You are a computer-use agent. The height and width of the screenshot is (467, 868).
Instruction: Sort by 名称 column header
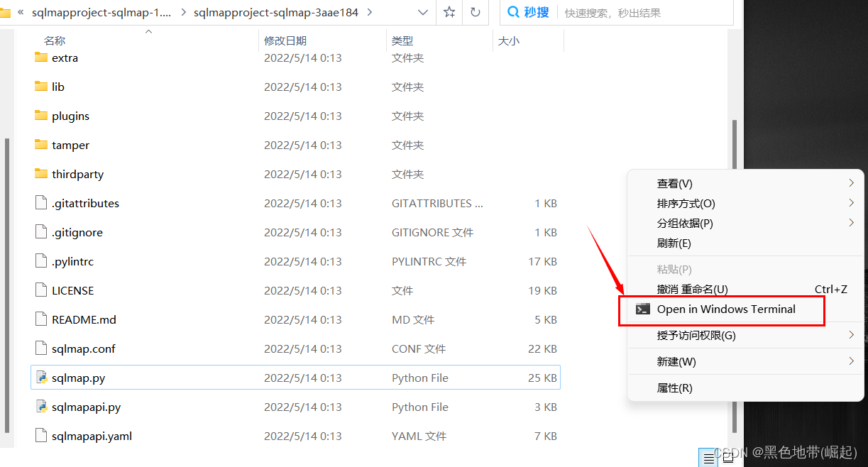pyautogui.click(x=55, y=41)
